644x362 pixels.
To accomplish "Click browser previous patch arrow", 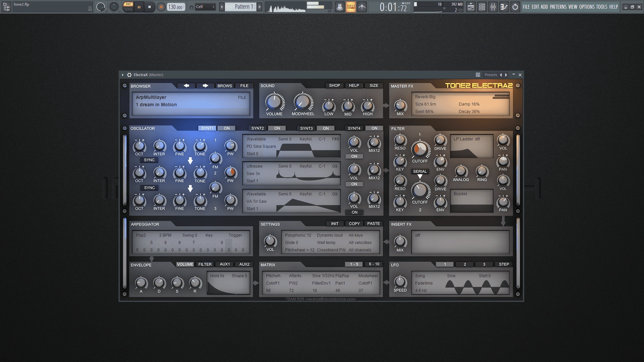I will [186, 86].
